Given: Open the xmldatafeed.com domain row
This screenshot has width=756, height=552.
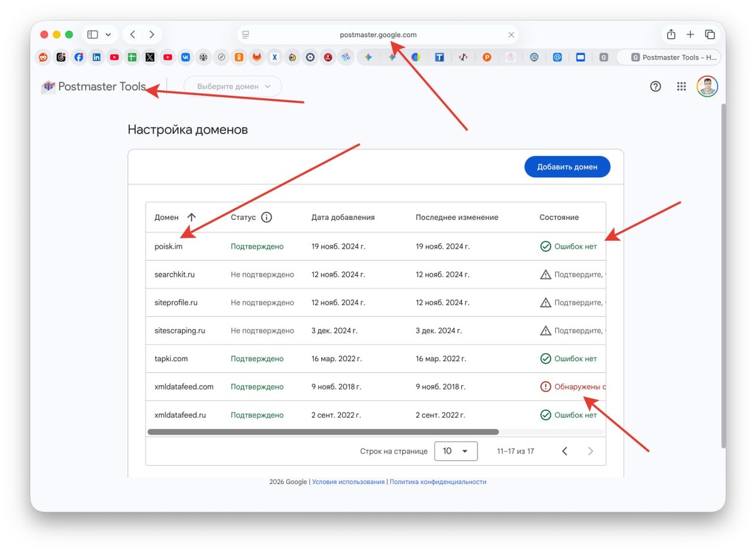Looking at the screenshot, I should (x=375, y=386).
